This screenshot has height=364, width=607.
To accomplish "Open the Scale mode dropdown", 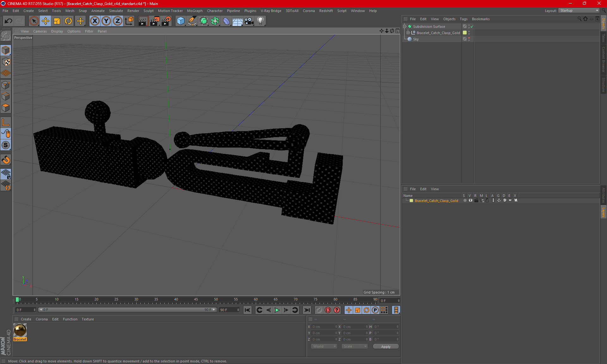I will pyautogui.click(x=355, y=346).
